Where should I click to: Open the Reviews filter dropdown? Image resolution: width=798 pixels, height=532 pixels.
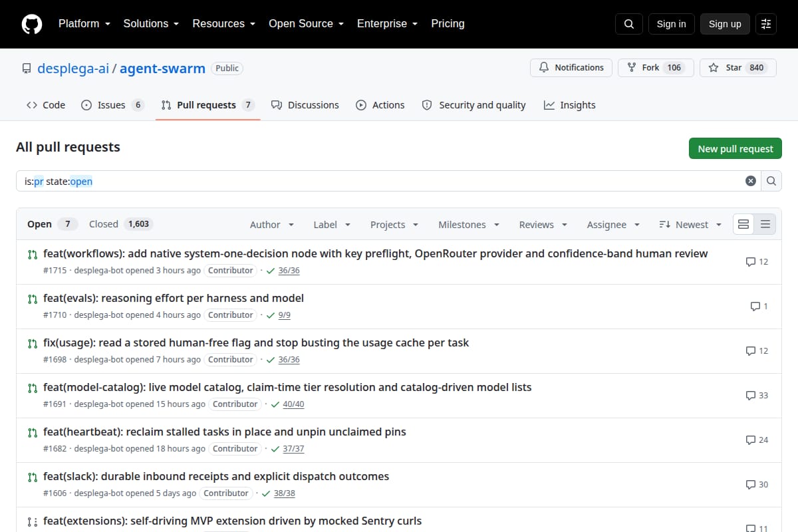(543, 225)
